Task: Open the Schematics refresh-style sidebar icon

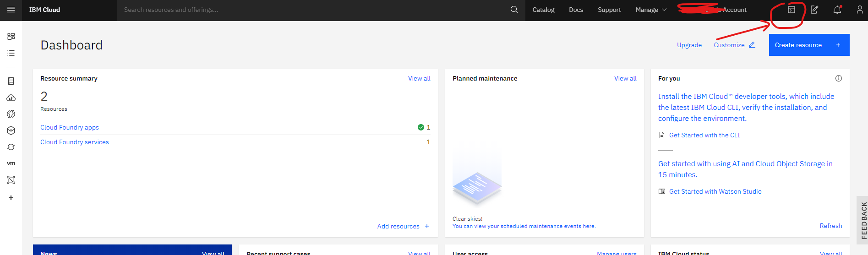Action: (x=11, y=147)
